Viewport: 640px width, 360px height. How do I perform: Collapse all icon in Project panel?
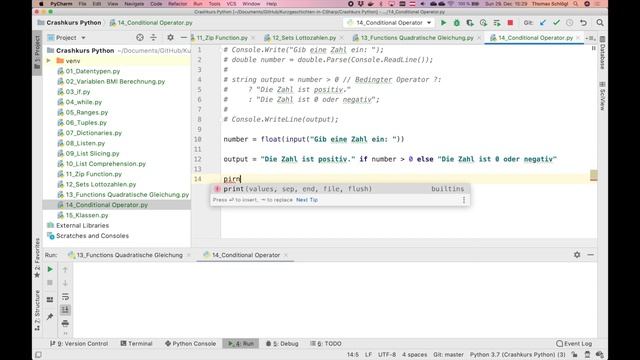click(x=153, y=38)
